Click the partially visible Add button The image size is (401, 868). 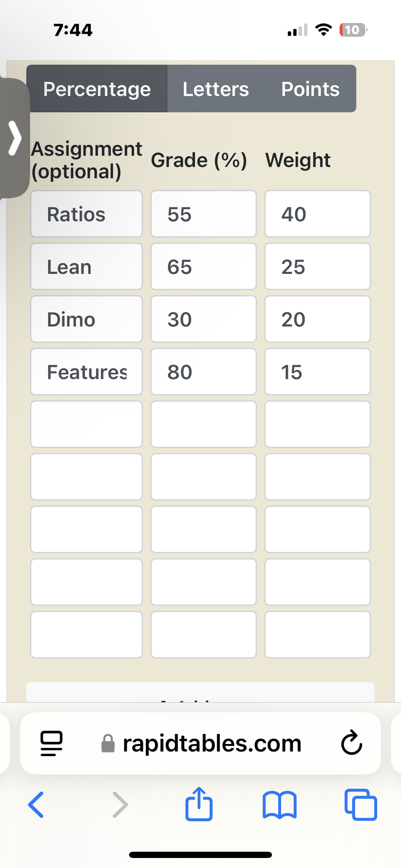pyautogui.click(x=200, y=693)
